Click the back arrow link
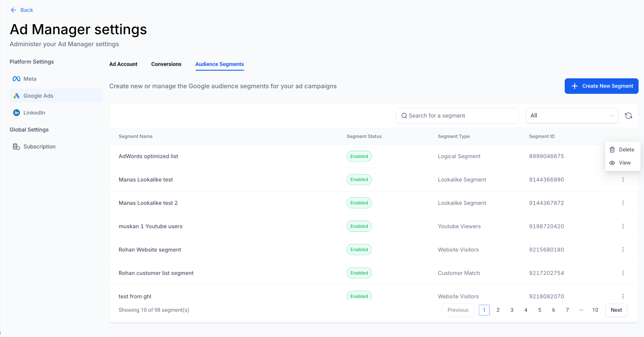The width and height of the screenshot is (644, 337). coord(22,10)
